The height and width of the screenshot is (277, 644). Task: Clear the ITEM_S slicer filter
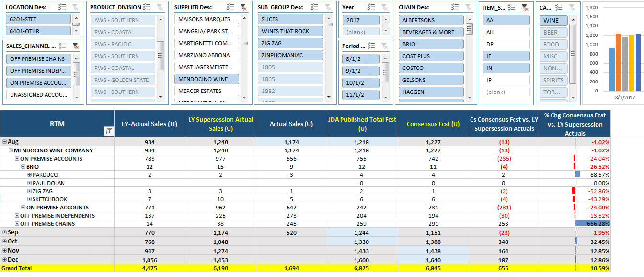(525, 7)
